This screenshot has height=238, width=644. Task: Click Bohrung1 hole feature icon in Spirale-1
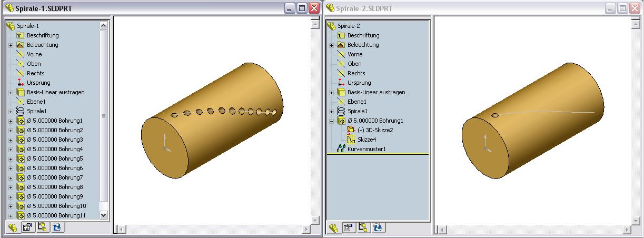point(21,121)
